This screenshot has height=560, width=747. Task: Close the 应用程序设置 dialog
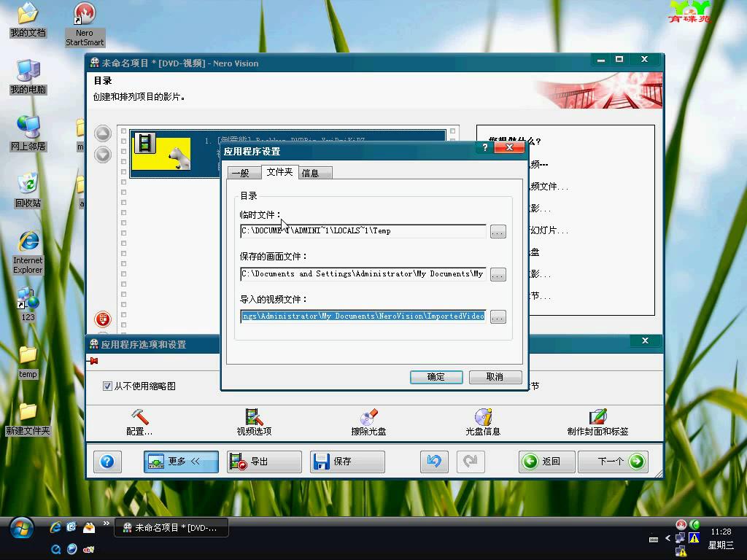pos(509,147)
